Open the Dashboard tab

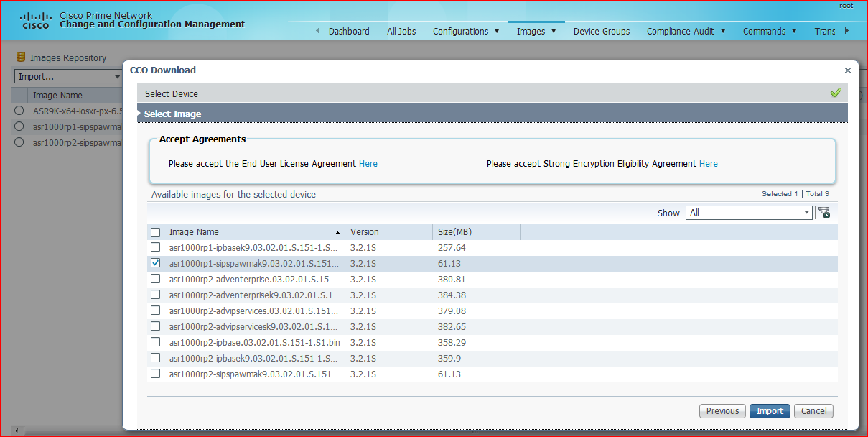[349, 31]
